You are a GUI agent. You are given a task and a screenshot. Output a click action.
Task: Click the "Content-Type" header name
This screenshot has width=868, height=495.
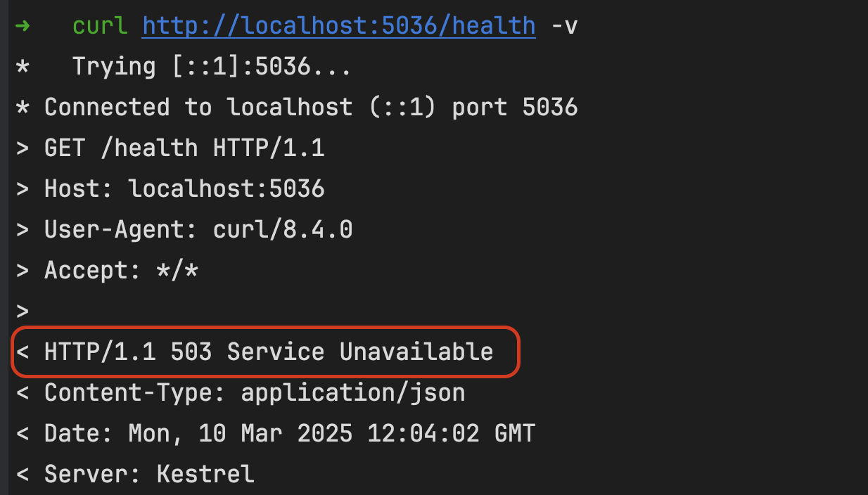point(128,392)
